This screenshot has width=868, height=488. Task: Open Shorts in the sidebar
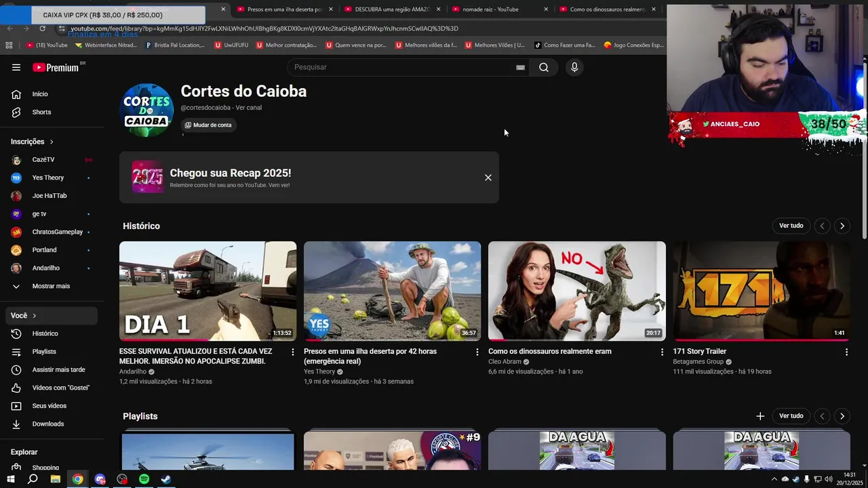(x=41, y=112)
